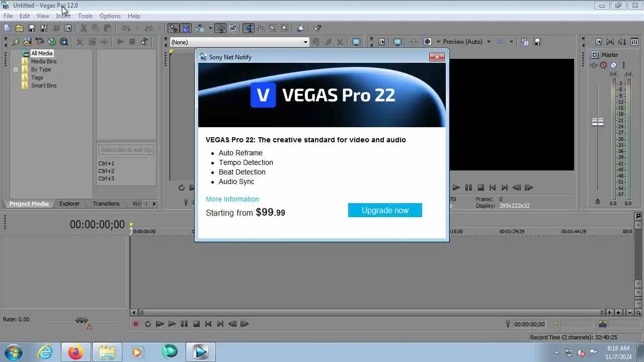Click the timeline horizontal scrollbar
This screenshot has height=362, width=644.
372,313
